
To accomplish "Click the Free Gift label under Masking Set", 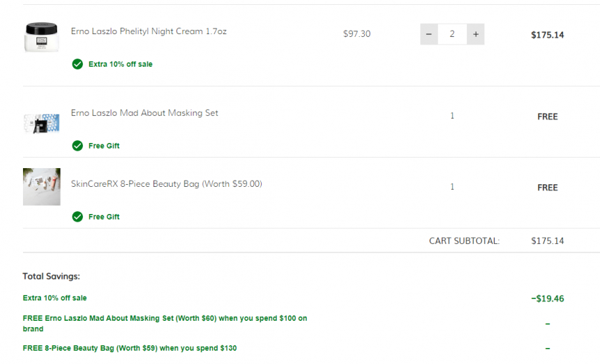I will pyautogui.click(x=104, y=146).
